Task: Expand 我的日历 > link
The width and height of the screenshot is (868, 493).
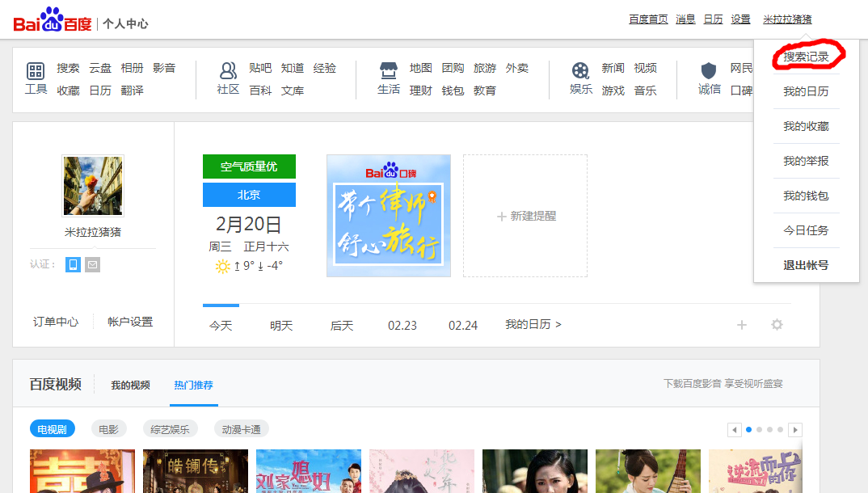Action: pos(533,324)
